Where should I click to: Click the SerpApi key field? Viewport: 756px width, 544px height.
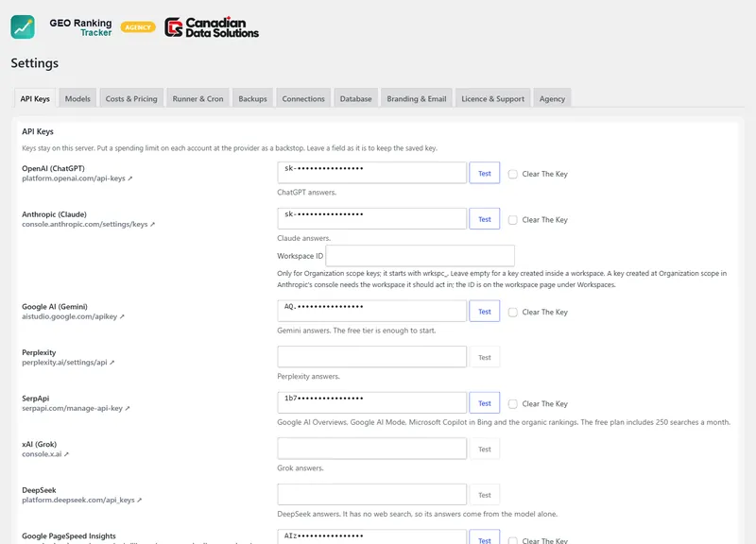pyautogui.click(x=371, y=402)
